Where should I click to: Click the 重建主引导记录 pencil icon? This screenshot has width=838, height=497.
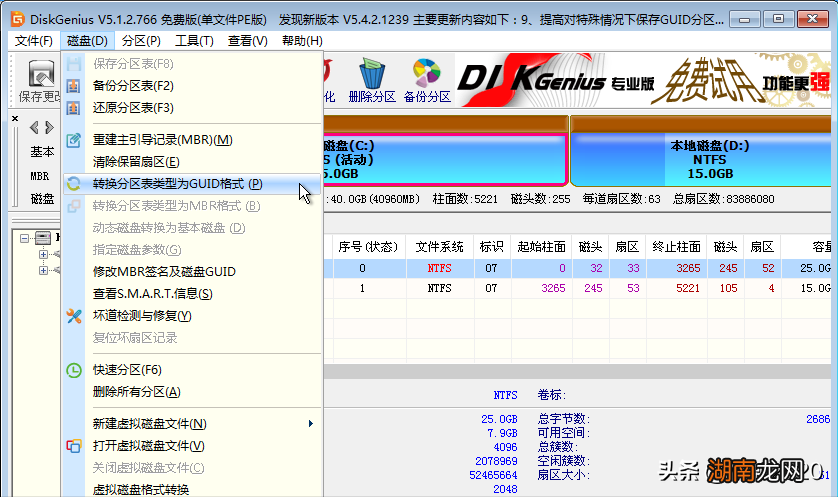(x=73, y=140)
